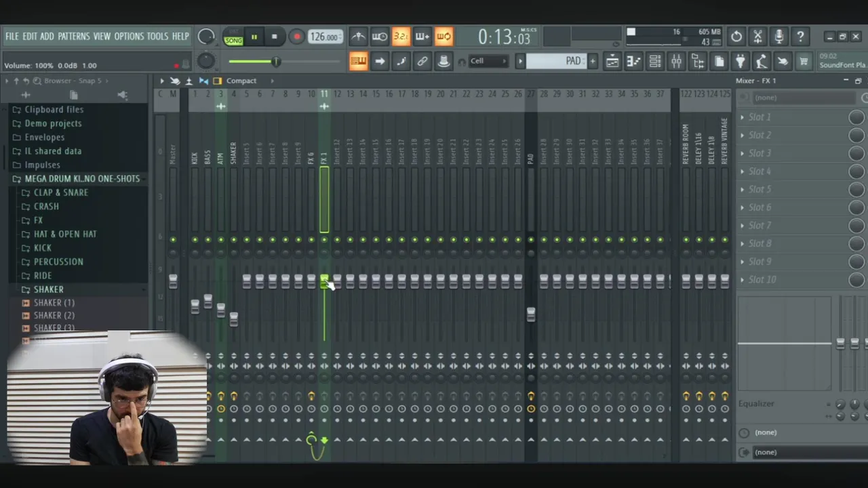This screenshot has height=488, width=868.
Task: Click the audio editor scissors icon
Action: [x=757, y=37]
